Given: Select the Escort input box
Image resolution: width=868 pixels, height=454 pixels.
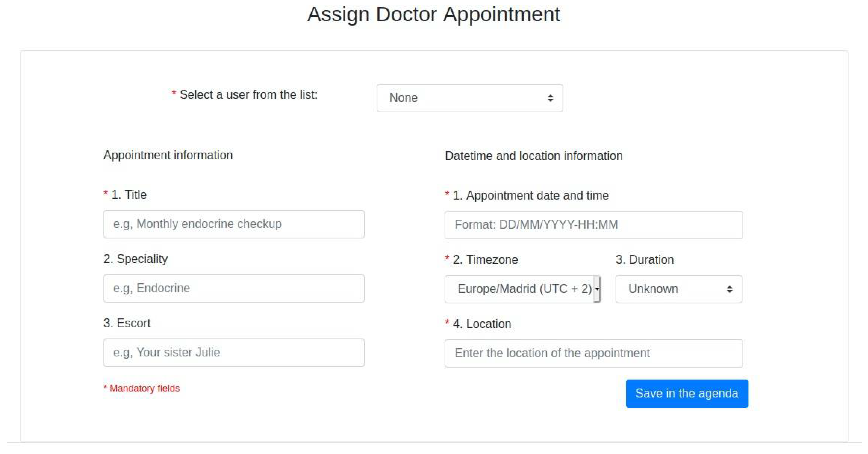Looking at the screenshot, I should click(x=234, y=353).
